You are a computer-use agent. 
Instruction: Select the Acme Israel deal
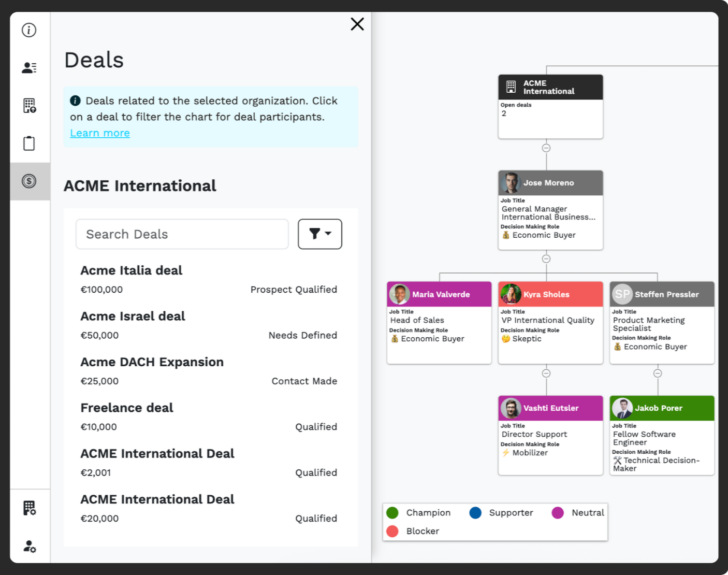click(x=209, y=325)
